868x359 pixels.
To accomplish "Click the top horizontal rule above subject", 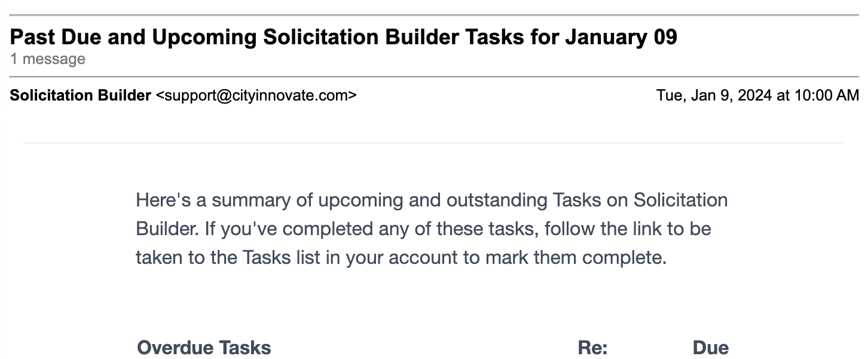I will point(435,15).
